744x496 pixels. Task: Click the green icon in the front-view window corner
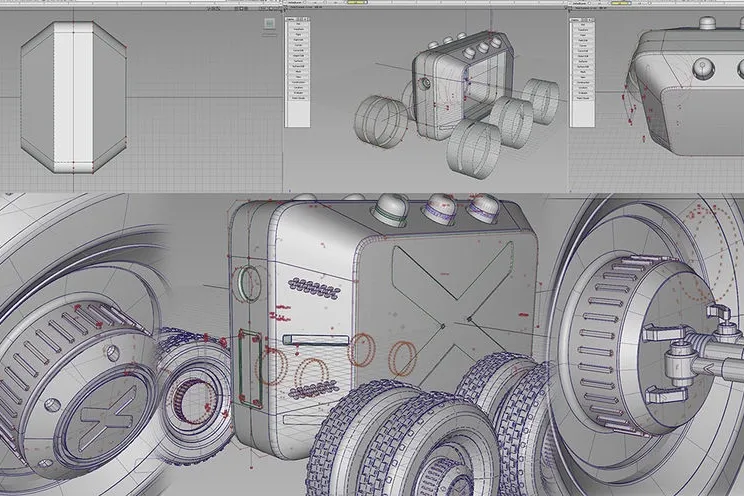coord(270,24)
